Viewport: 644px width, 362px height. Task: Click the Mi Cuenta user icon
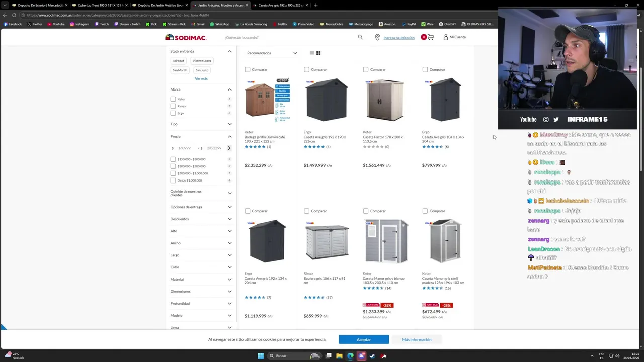446,37
